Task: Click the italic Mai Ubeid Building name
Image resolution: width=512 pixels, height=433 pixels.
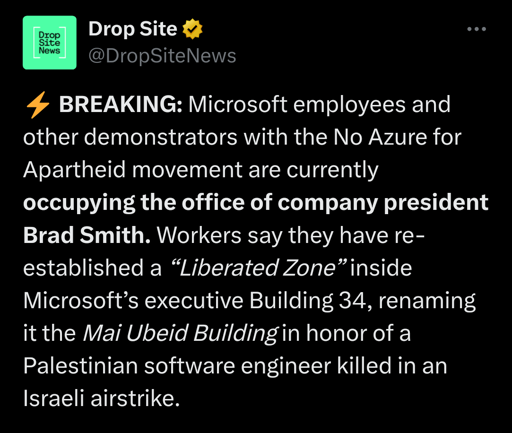Action: (x=180, y=333)
